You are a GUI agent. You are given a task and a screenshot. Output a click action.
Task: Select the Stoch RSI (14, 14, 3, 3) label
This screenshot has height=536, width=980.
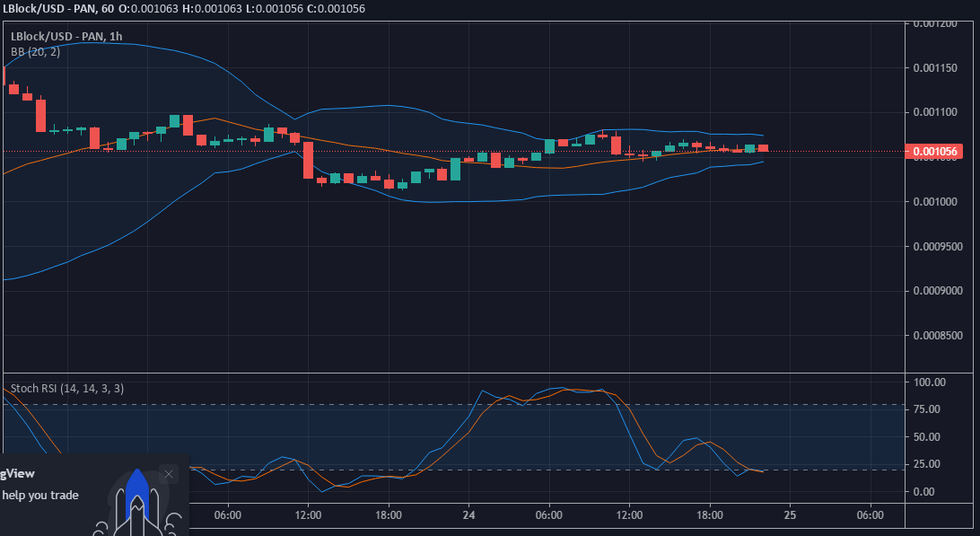tap(67, 389)
